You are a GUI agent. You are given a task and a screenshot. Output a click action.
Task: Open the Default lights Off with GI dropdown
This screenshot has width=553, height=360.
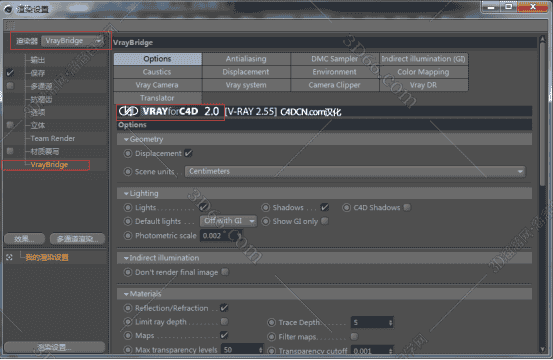click(x=228, y=221)
